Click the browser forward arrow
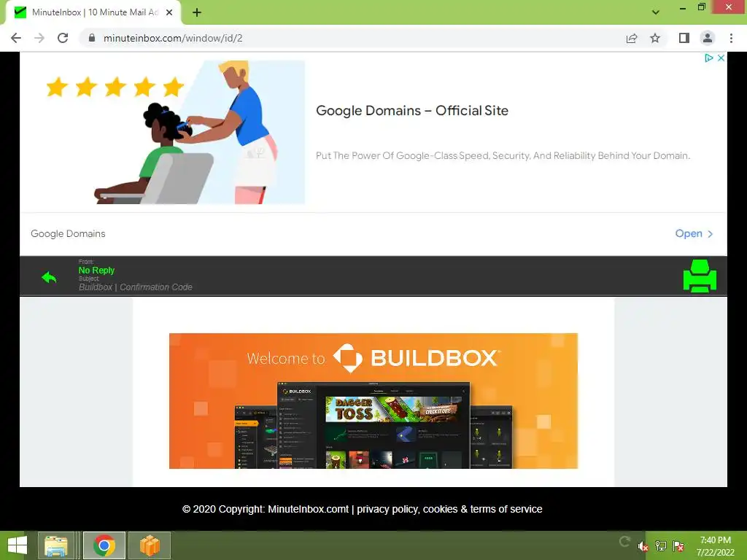 pyautogui.click(x=39, y=38)
